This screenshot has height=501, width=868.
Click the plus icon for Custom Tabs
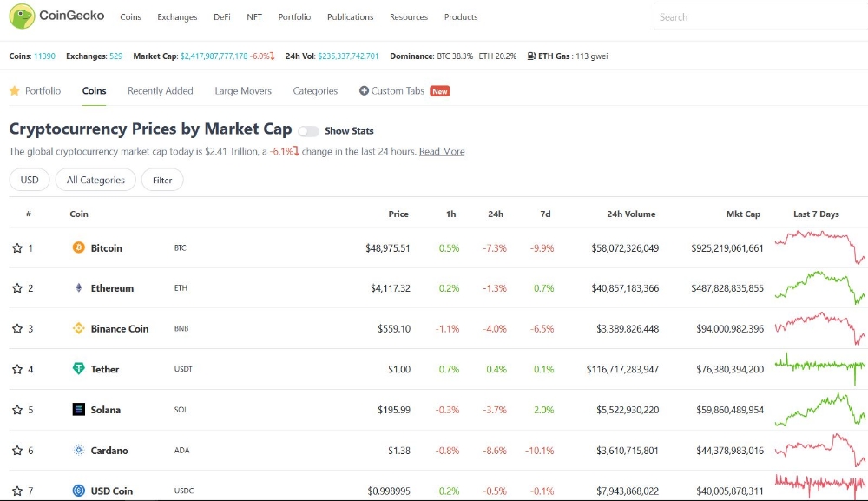point(364,91)
